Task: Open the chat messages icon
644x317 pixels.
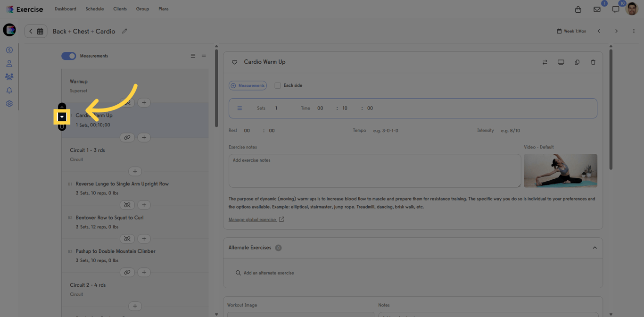Action: (616, 9)
